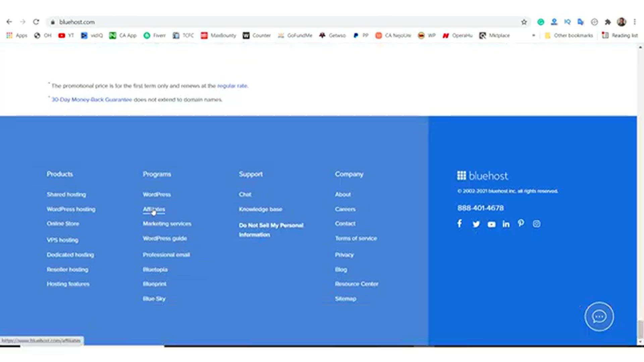Open the Chrome three-dot menu
This screenshot has width=644, height=362.
635,22
